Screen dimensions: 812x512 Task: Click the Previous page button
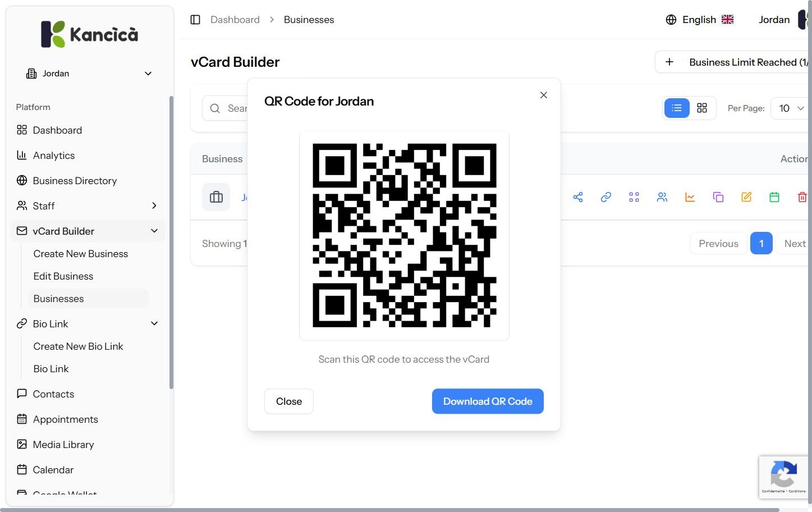tap(718, 243)
